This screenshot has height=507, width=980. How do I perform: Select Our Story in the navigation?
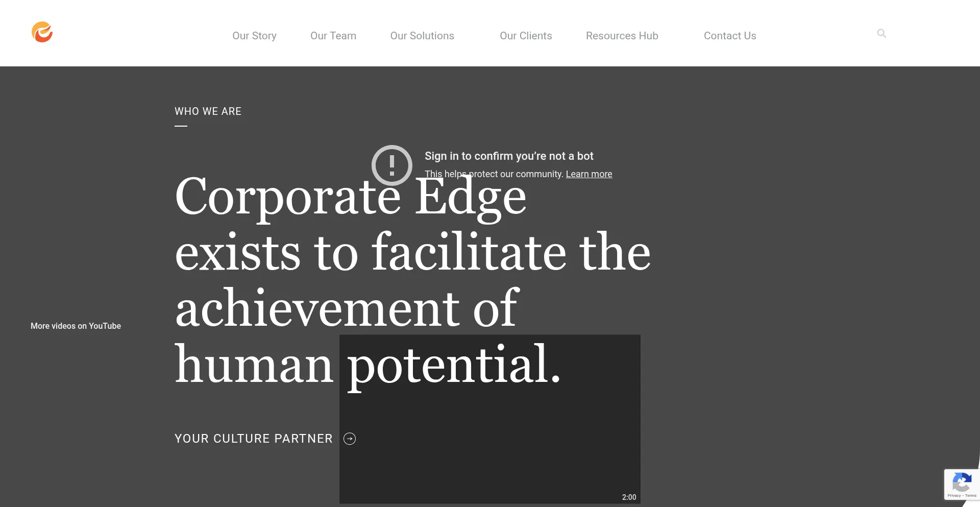pyautogui.click(x=254, y=36)
